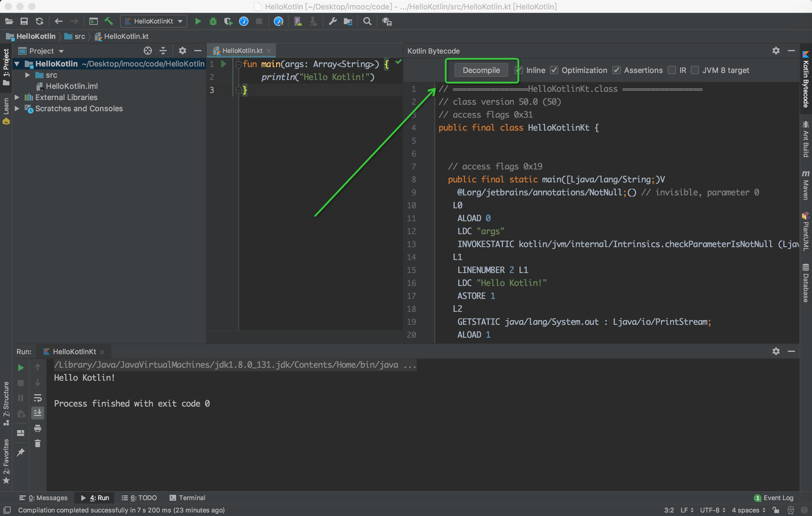Click the Open folder toolbar icon
The width and height of the screenshot is (812, 516).
[9, 21]
